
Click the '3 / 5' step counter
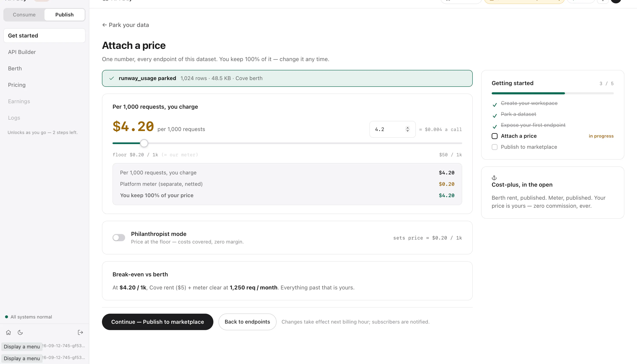[606, 83]
